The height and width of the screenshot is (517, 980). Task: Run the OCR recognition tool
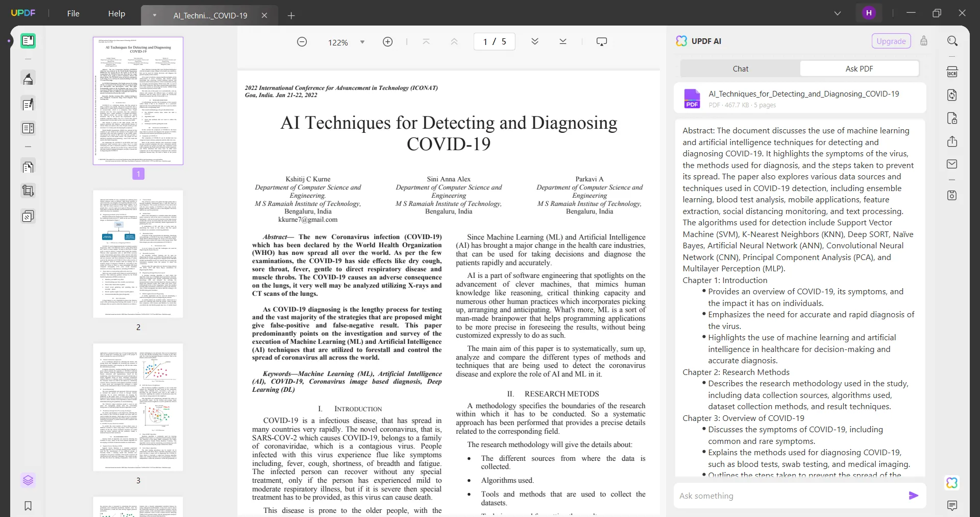tap(952, 72)
